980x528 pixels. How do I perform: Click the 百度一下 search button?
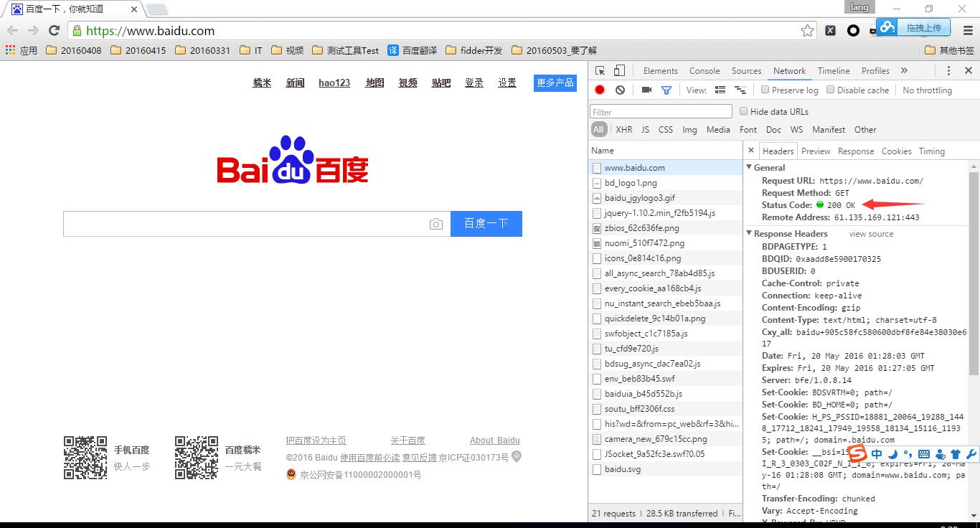pyautogui.click(x=486, y=224)
